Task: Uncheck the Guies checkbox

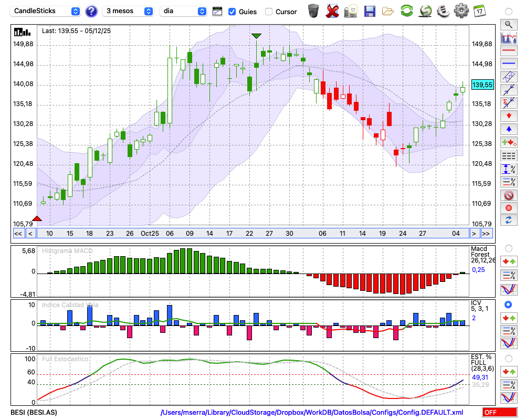Action: point(232,12)
